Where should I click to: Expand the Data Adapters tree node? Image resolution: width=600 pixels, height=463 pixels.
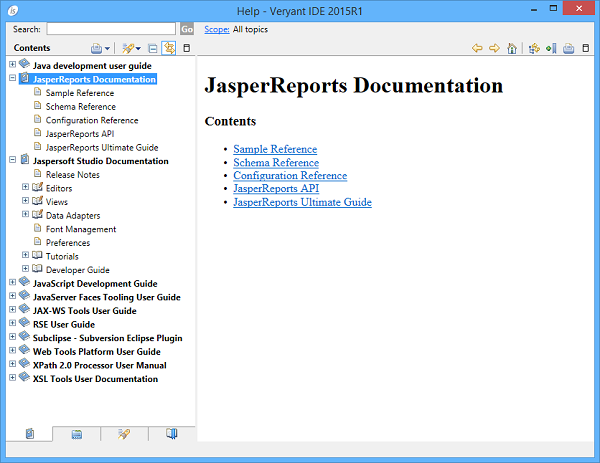tap(25, 215)
